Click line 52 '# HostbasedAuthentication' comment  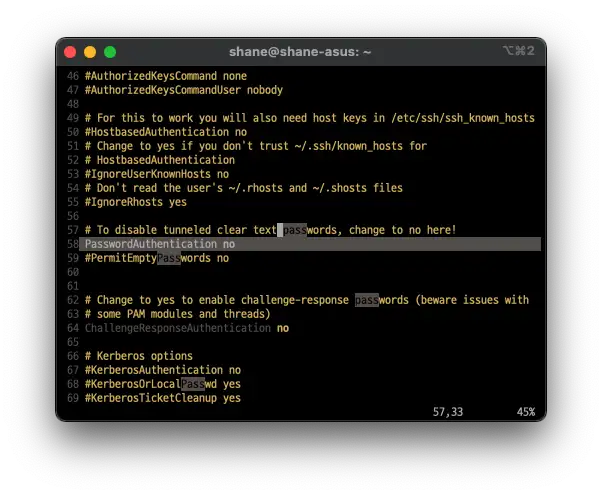click(160, 160)
